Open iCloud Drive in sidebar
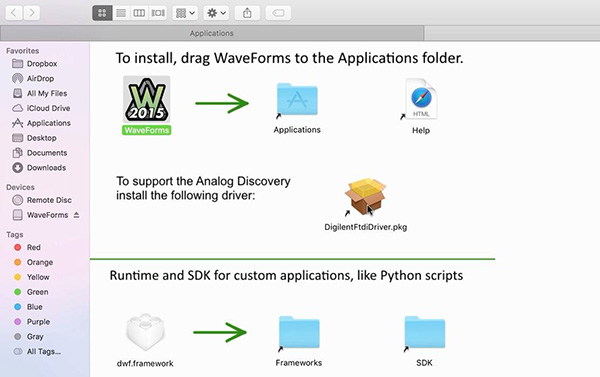The image size is (600, 377). 48,108
